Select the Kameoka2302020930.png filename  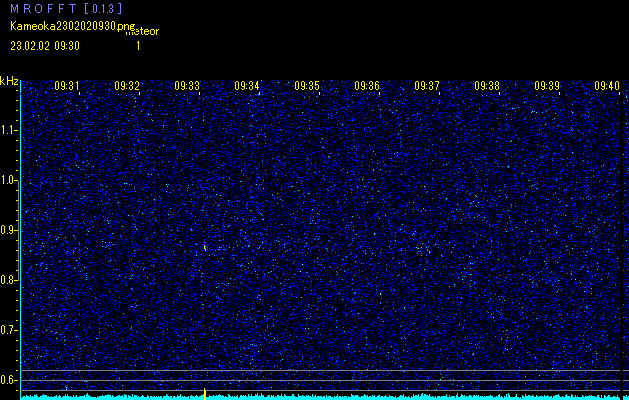click(73, 26)
